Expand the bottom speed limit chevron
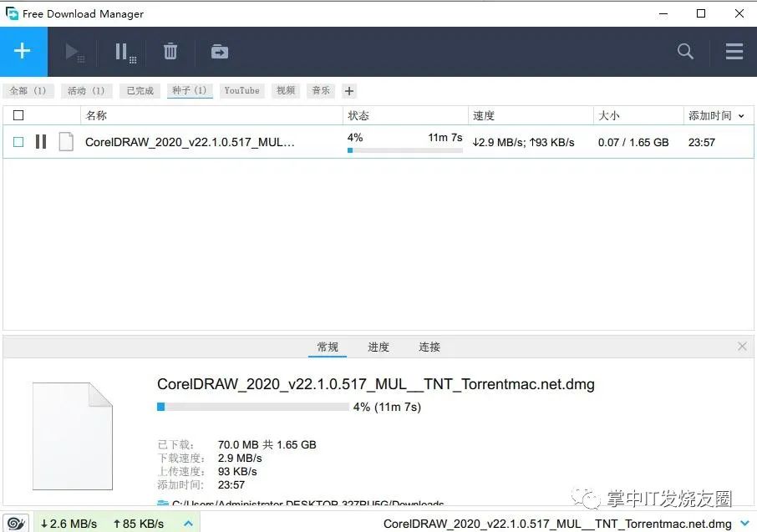 [x=189, y=524]
